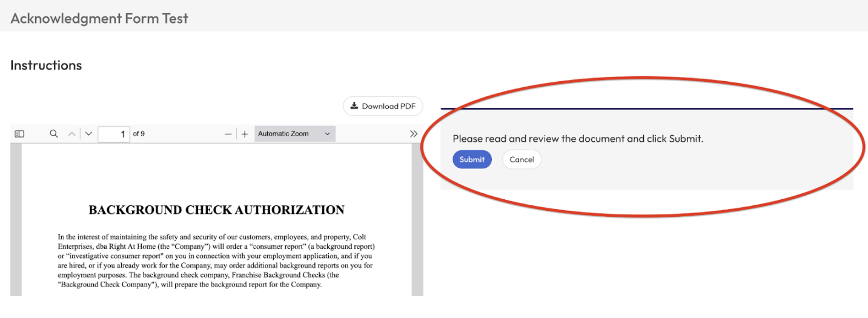This screenshot has width=868, height=318.
Task: Open the PDF find magnifier tool
Action: click(x=54, y=134)
